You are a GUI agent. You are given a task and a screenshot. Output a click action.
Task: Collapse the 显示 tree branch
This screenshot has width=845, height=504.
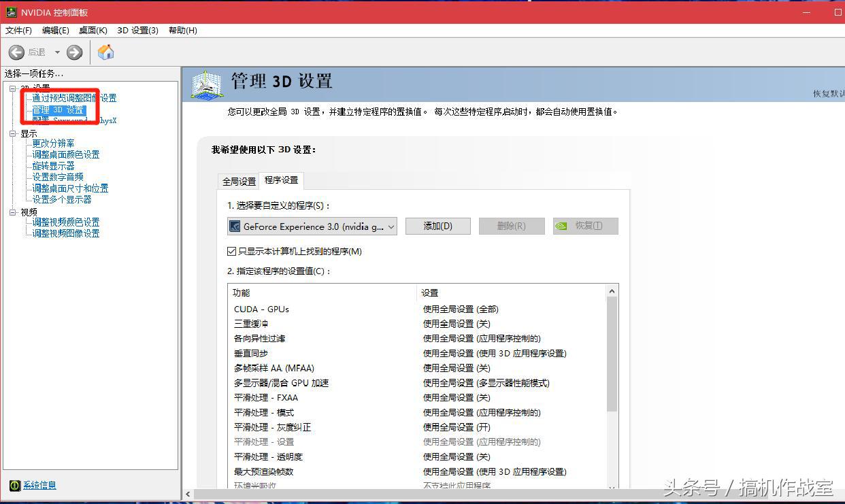click(12, 132)
